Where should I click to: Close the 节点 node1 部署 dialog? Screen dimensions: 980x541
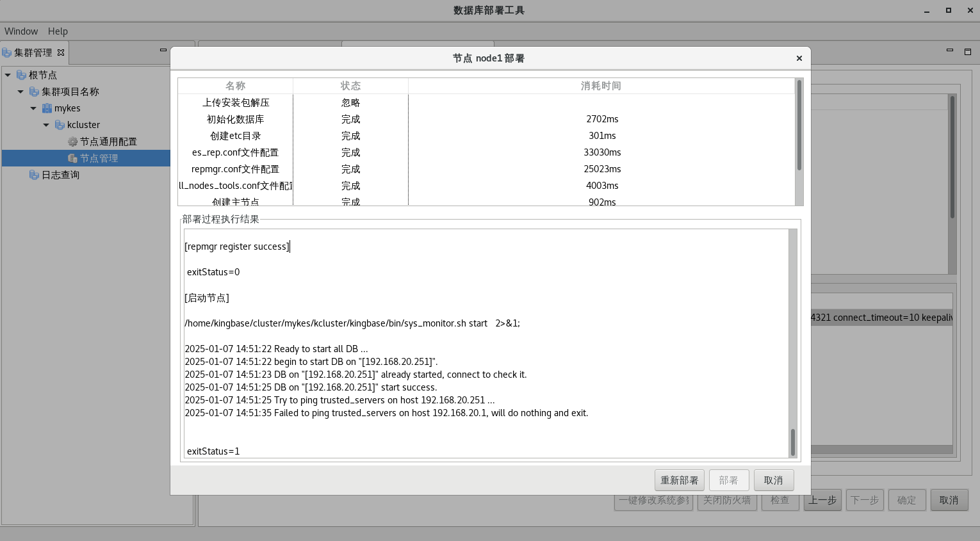[x=799, y=58]
